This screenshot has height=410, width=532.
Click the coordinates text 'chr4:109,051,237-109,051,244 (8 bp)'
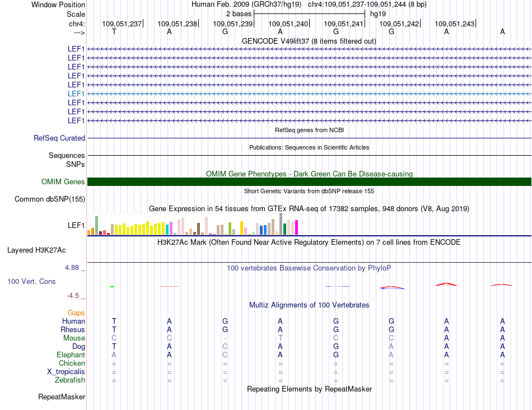coord(367,4)
